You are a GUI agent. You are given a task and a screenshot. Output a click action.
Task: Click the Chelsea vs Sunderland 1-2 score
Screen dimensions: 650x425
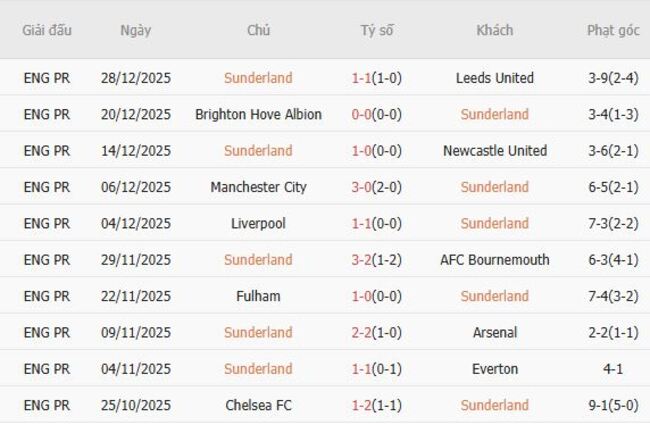tap(377, 405)
